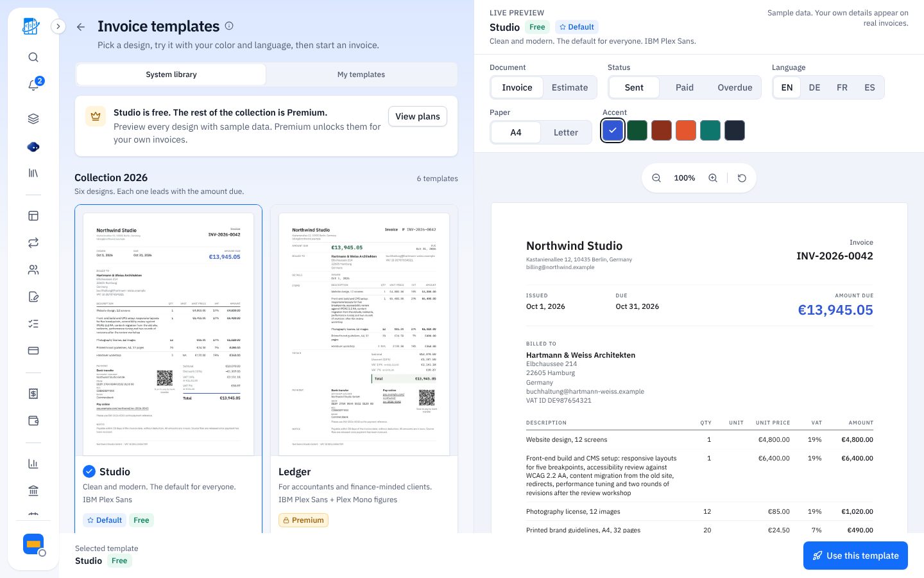924x578 pixels.
Task: Click the credit card sidebar icon
Action: pos(33,351)
